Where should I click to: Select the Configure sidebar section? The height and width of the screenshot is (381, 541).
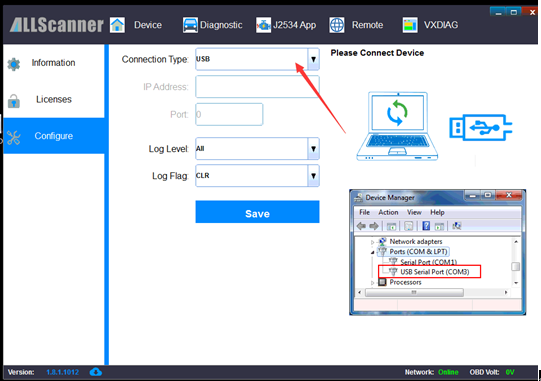click(x=54, y=136)
